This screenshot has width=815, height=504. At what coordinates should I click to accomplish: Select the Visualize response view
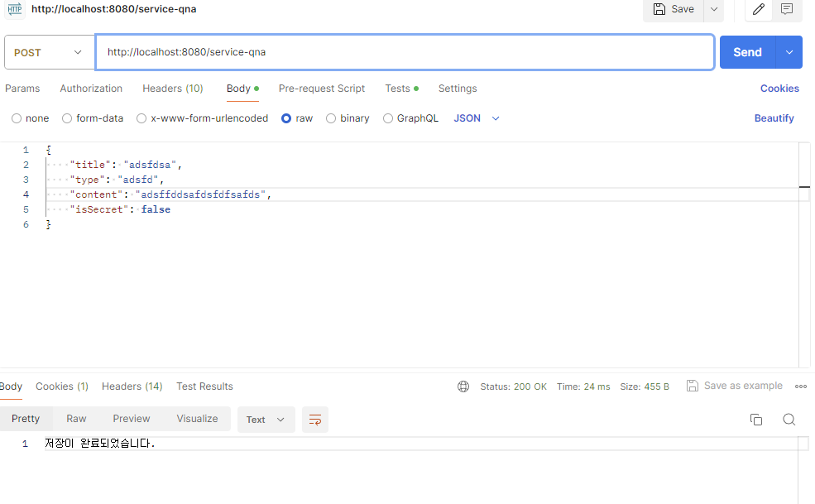tap(197, 419)
